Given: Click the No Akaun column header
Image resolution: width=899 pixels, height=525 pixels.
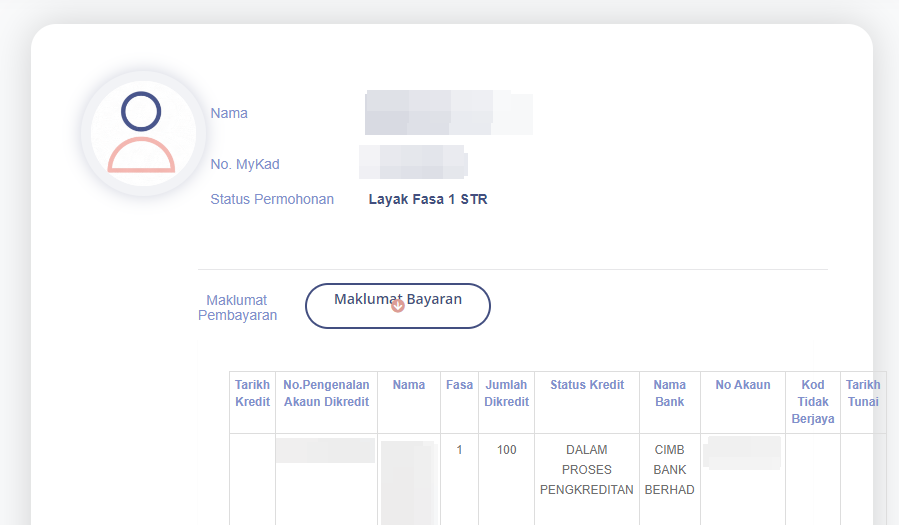Looking at the screenshot, I should click(743, 385).
